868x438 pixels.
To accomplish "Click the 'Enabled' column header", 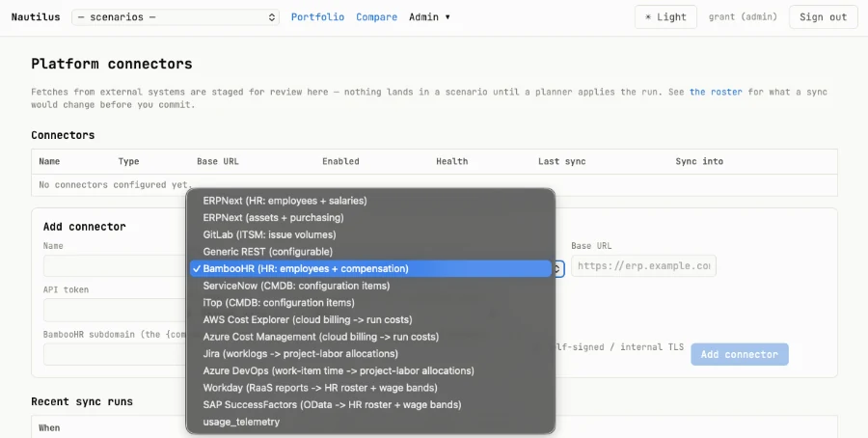I will (341, 162).
